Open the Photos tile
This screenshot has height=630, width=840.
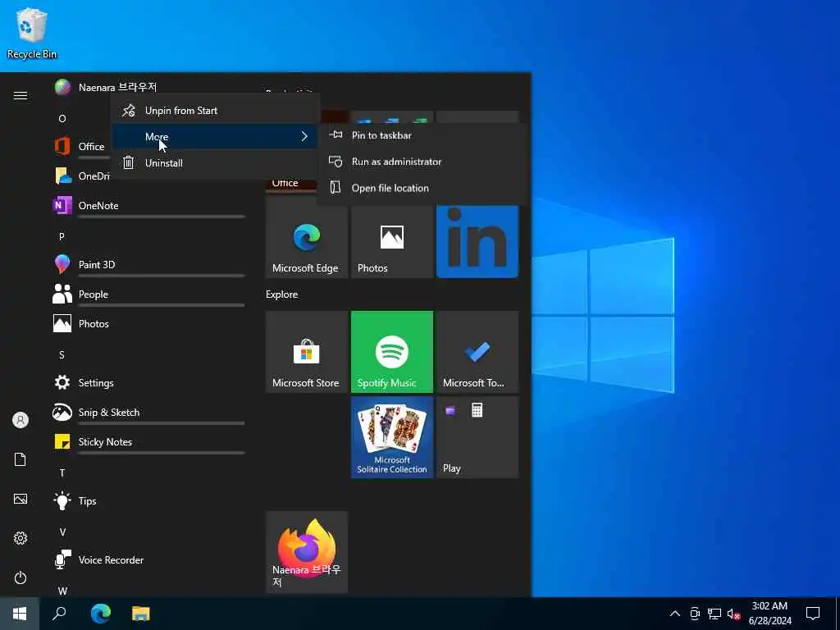point(391,242)
